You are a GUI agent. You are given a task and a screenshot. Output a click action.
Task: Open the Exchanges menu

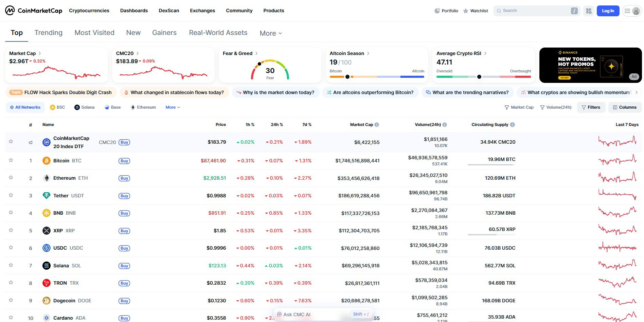click(202, 11)
